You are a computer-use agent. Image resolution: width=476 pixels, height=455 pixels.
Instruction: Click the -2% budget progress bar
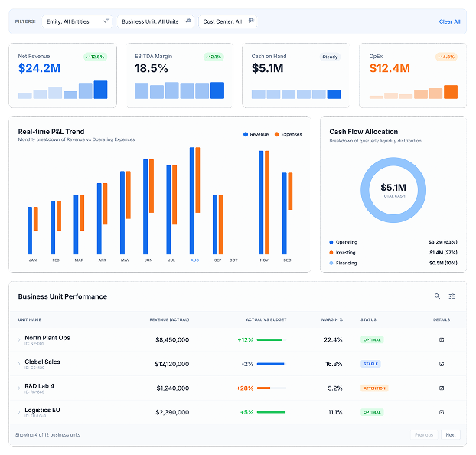(x=272, y=364)
